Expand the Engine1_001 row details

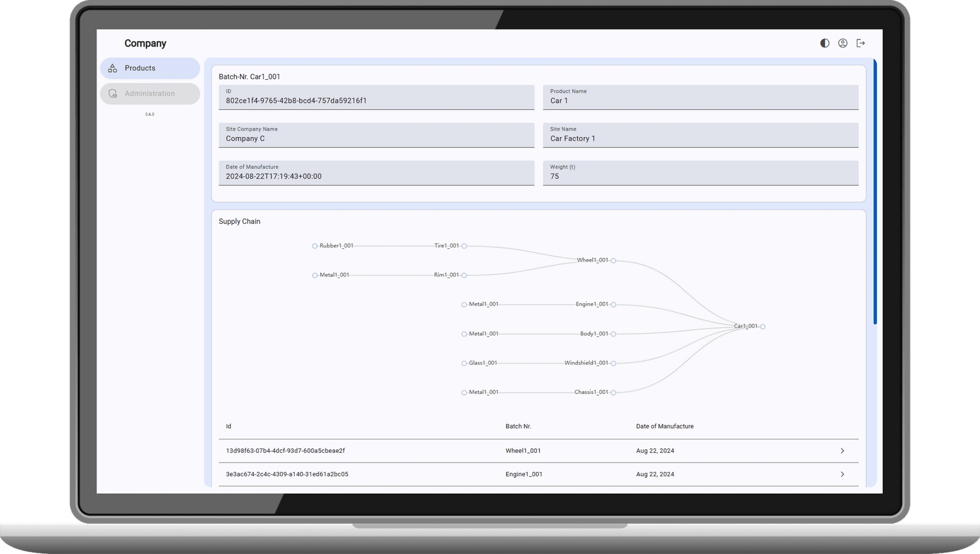[842, 474]
